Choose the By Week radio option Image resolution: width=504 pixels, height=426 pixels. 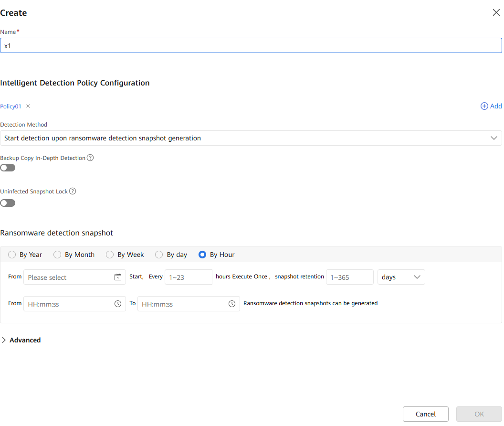click(x=110, y=255)
